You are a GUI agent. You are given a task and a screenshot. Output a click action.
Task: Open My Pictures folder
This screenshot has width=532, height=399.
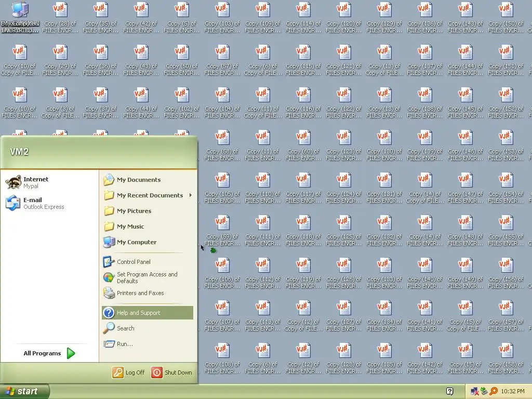(127, 211)
